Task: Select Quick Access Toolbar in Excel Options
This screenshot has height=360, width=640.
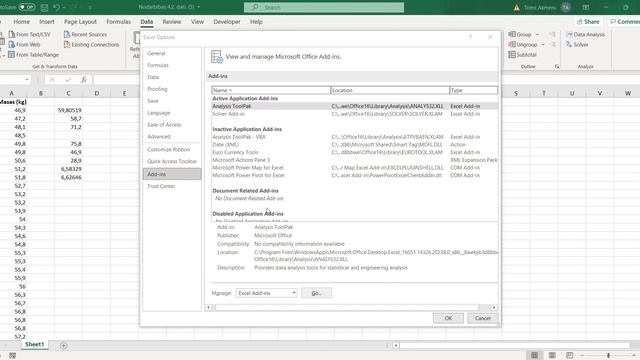Action: (x=172, y=162)
